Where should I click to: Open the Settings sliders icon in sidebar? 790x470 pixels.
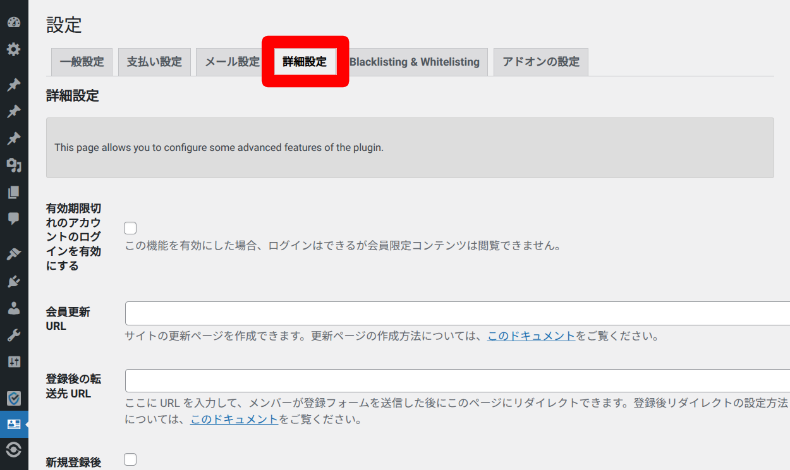14,362
